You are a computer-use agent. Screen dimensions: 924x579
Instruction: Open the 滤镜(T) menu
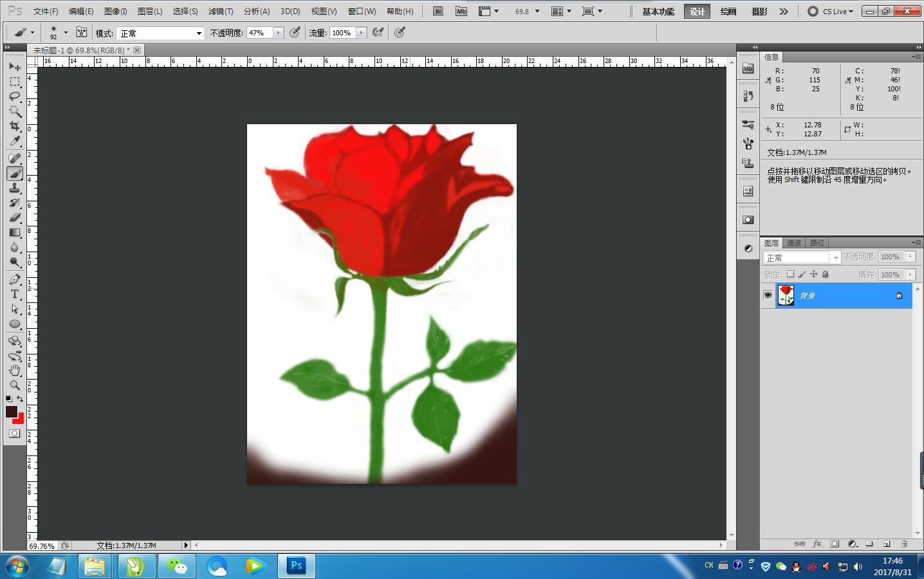click(x=220, y=12)
